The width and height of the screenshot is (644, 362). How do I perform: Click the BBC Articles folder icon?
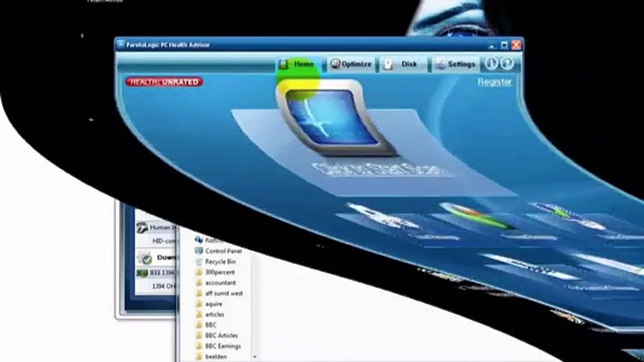tap(198, 335)
